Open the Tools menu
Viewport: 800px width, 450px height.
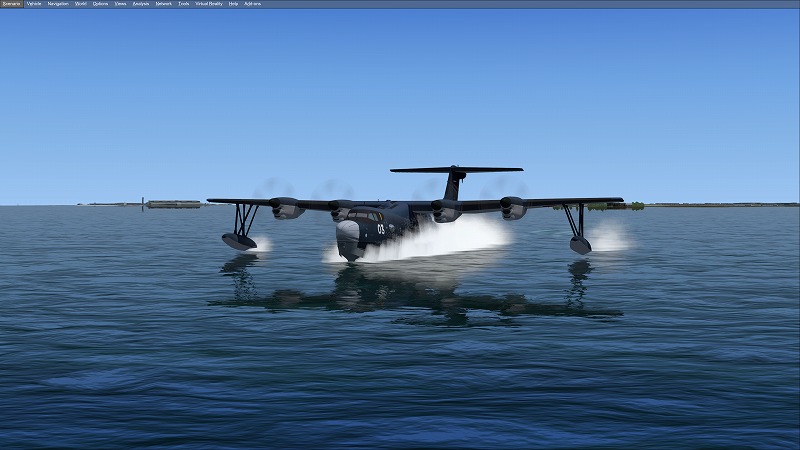click(184, 4)
